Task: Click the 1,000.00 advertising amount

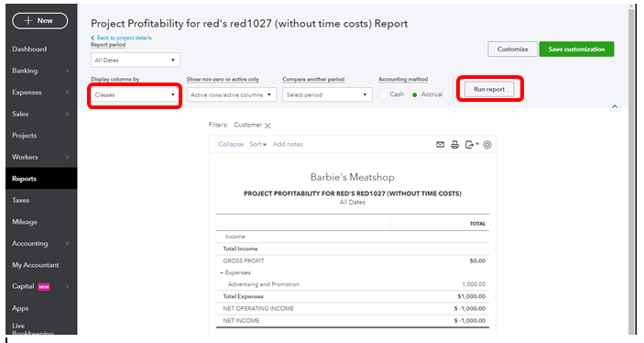Action: pos(474,284)
